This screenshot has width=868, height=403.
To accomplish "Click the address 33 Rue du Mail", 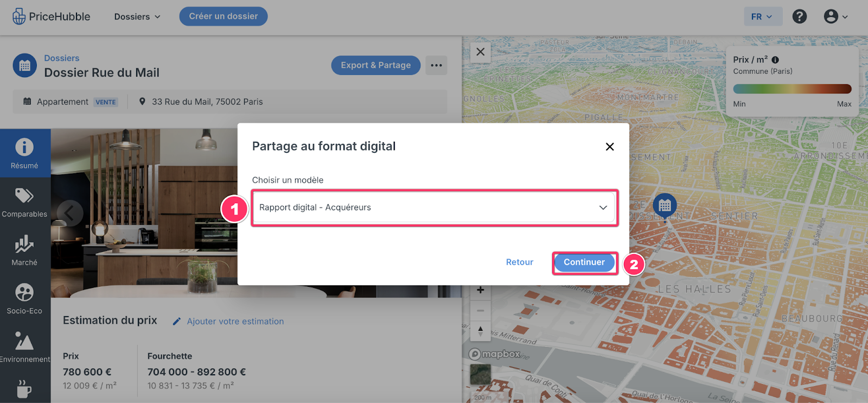I will tap(207, 102).
